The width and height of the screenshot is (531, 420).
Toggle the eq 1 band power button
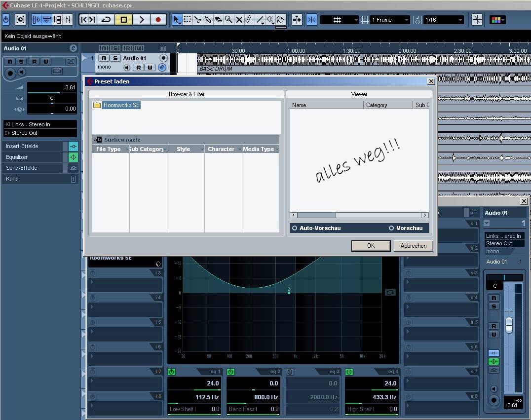tap(172, 372)
